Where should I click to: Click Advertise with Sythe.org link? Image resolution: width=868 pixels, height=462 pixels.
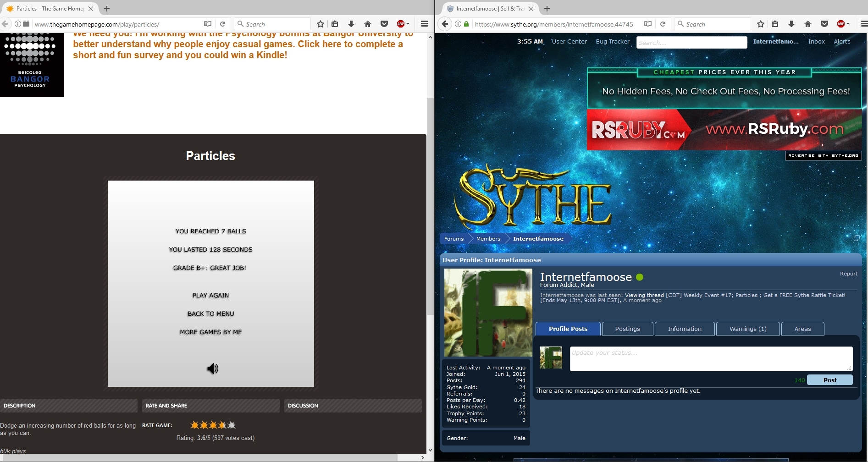pos(823,155)
